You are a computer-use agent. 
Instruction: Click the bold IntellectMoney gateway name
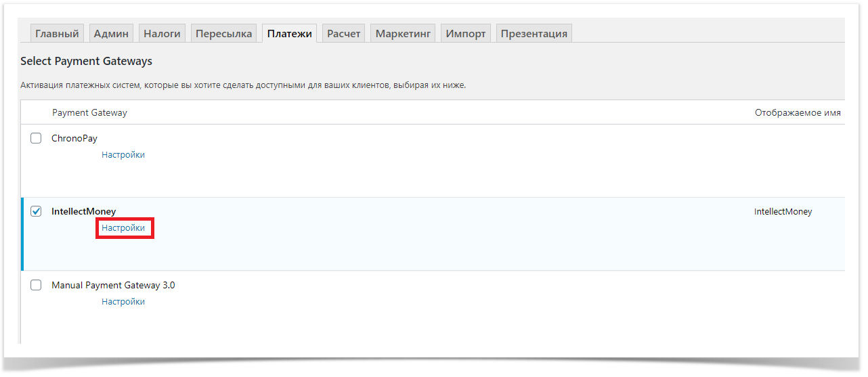(x=83, y=212)
